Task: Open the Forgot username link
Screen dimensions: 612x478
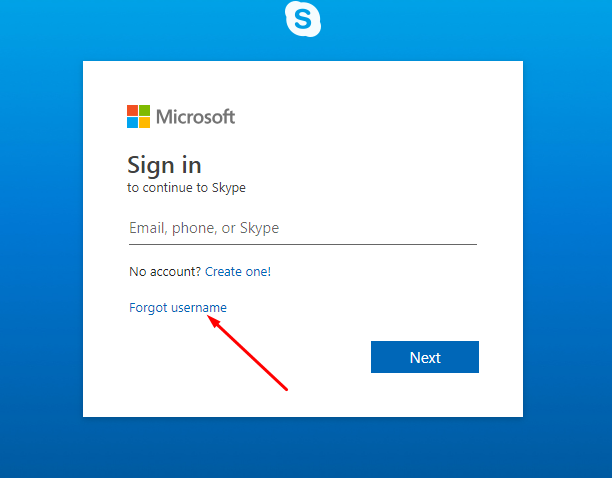Action: pos(178,308)
